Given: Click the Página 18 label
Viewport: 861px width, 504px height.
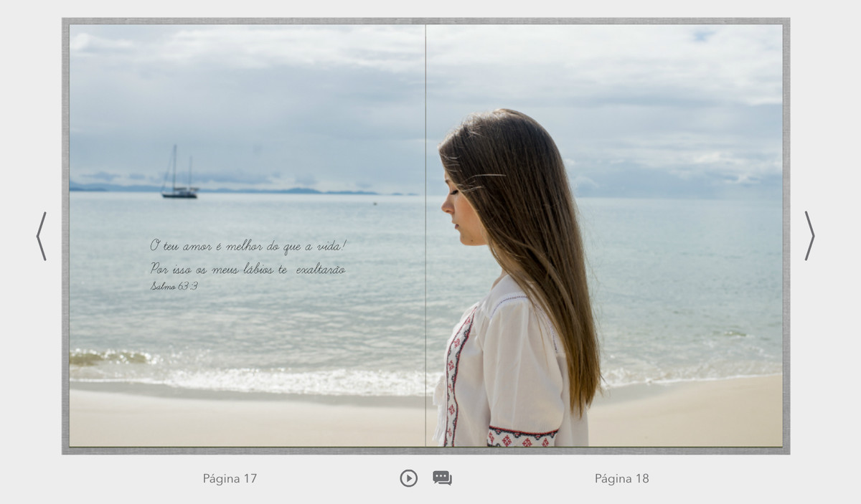Looking at the screenshot, I should (x=621, y=479).
